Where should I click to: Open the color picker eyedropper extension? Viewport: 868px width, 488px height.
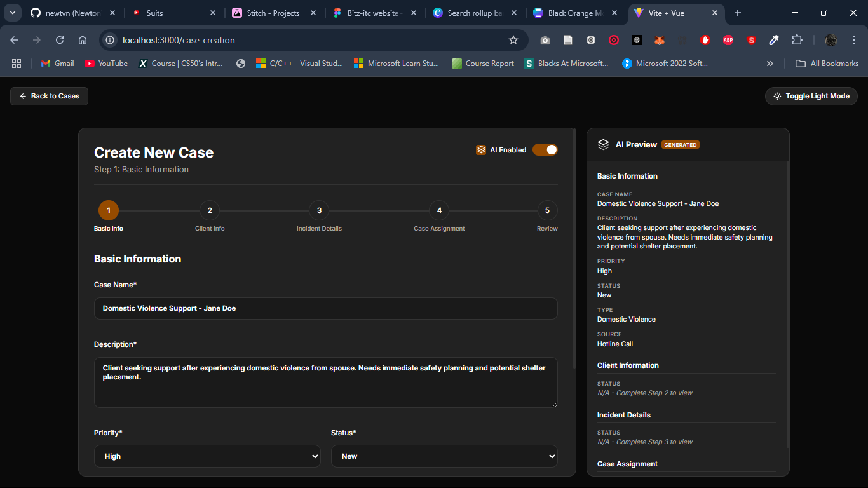(x=774, y=40)
